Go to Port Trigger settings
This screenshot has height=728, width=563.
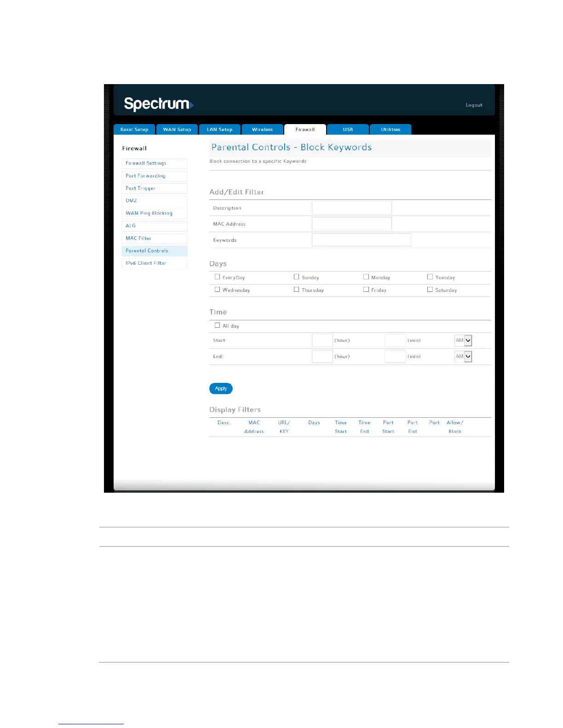click(x=155, y=188)
